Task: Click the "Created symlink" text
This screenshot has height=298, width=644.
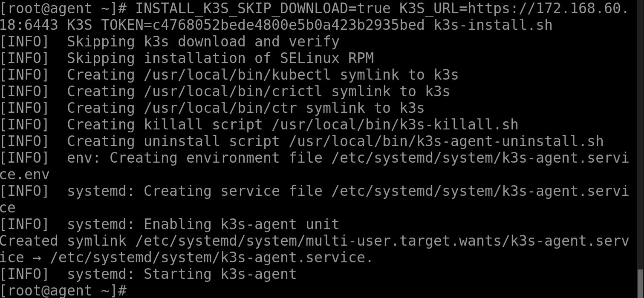Action: coord(63,241)
